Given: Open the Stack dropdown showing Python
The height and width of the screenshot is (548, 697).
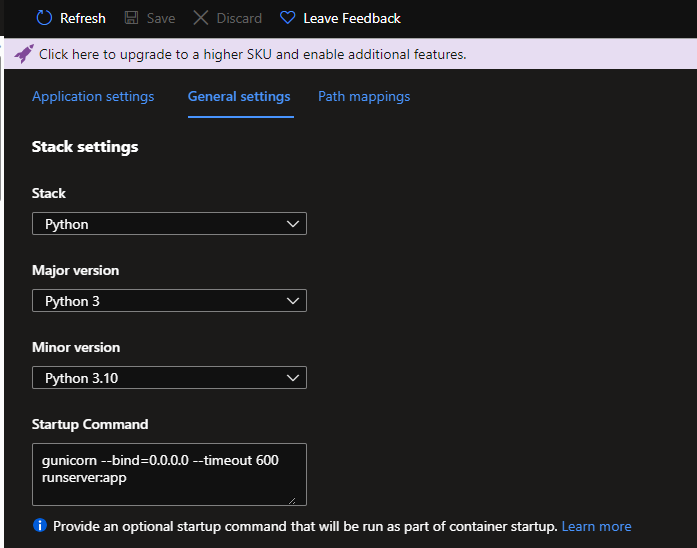Looking at the screenshot, I should coord(169,224).
